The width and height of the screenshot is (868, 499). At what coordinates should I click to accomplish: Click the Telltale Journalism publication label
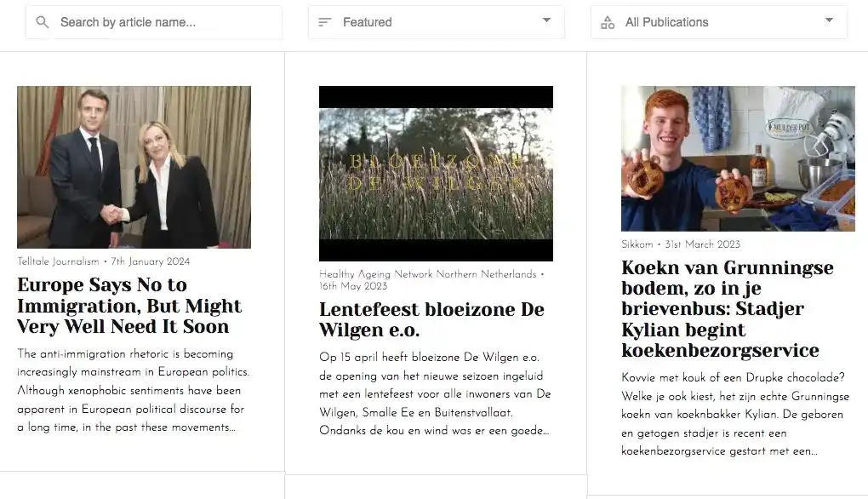58,261
